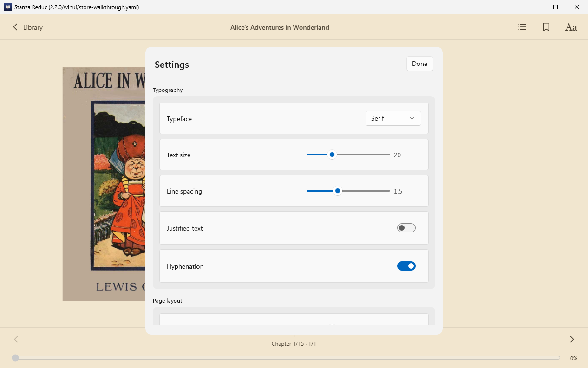Open the Typeface dropdown showing Serif
The image size is (588, 368).
coord(393,118)
